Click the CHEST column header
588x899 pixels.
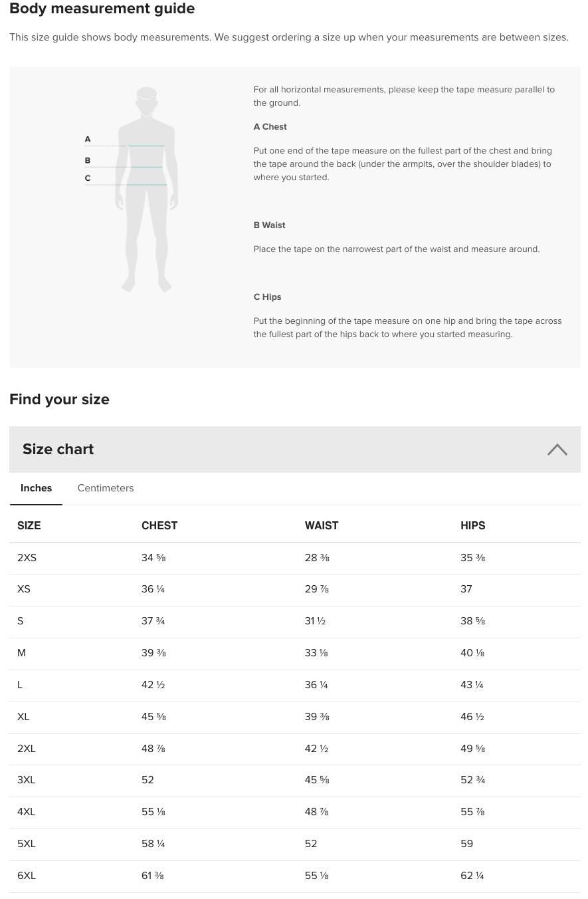159,526
